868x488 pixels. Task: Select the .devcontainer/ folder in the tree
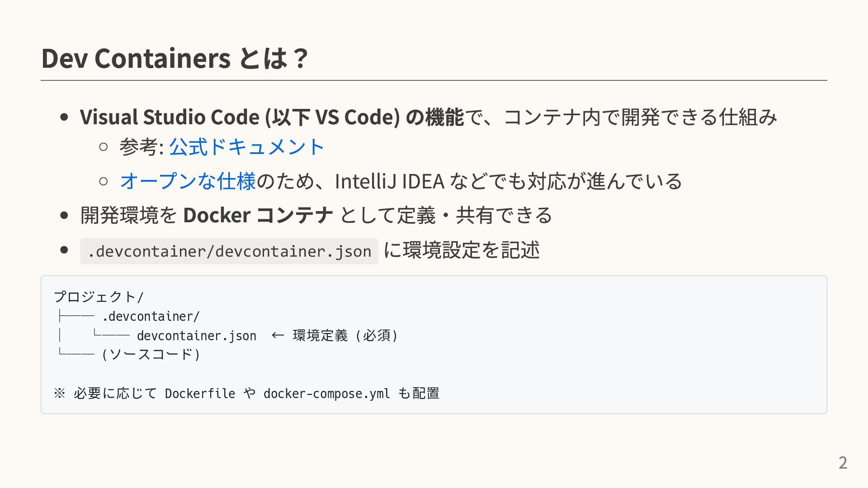[x=151, y=316]
